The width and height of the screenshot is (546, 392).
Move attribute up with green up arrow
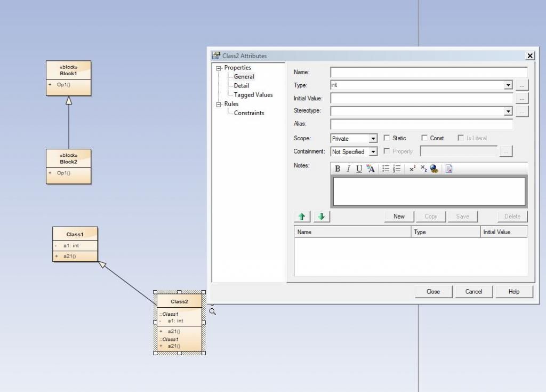302,217
